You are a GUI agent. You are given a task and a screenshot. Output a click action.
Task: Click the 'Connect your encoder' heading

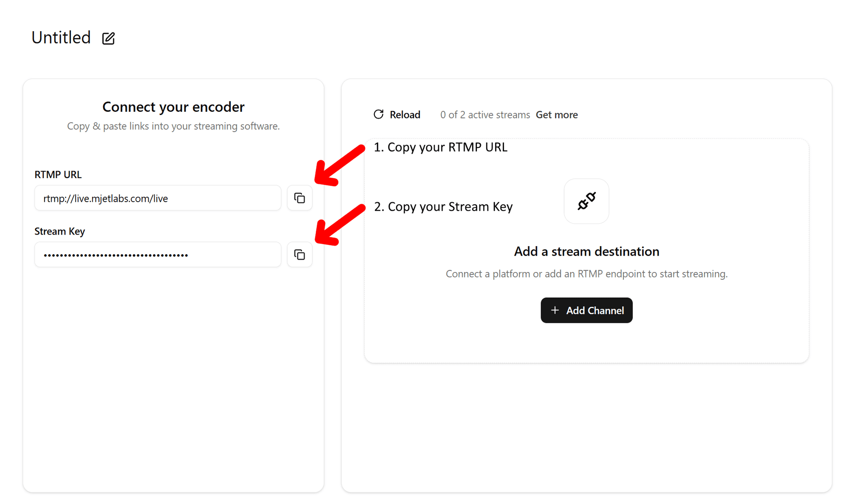tap(173, 107)
